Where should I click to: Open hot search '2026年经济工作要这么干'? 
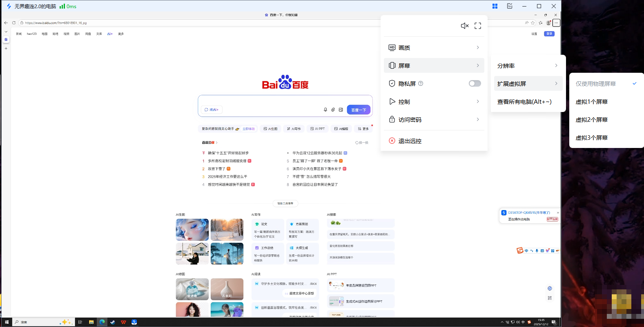point(227,177)
